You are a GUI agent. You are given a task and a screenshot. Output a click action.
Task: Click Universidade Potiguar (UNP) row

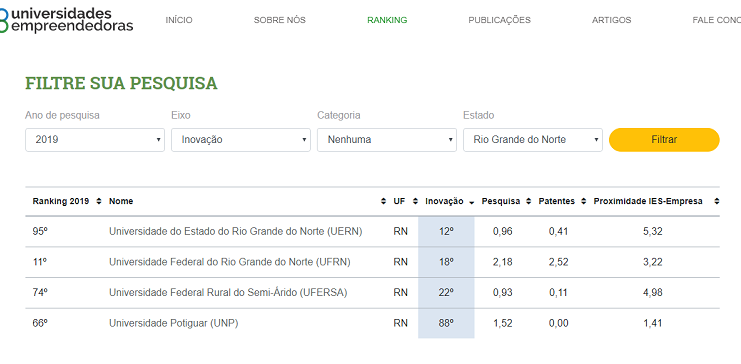[372, 324]
